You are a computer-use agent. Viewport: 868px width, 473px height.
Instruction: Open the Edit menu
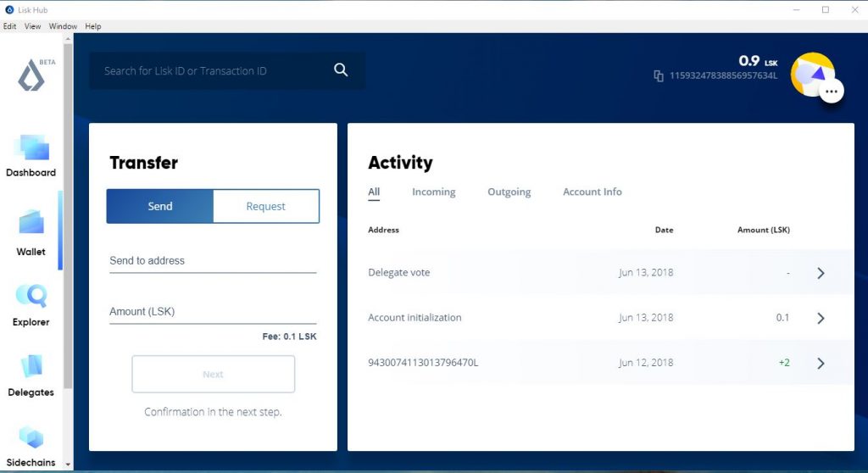click(9, 26)
